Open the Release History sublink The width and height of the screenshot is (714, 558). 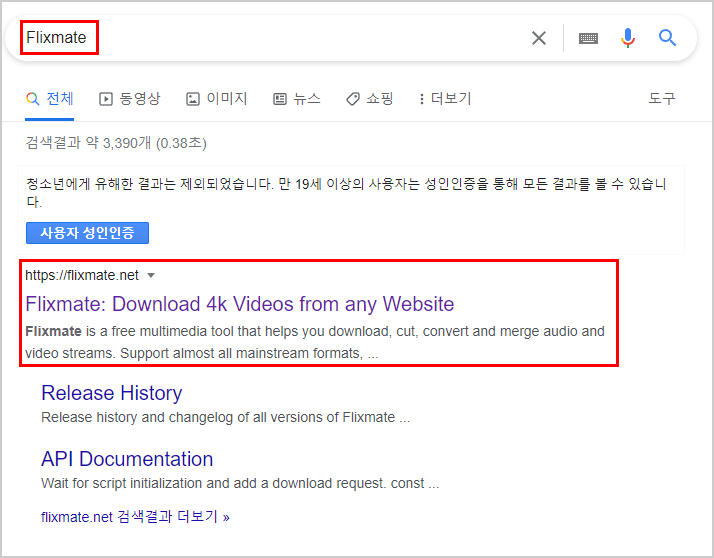click(x=112, y=393)
